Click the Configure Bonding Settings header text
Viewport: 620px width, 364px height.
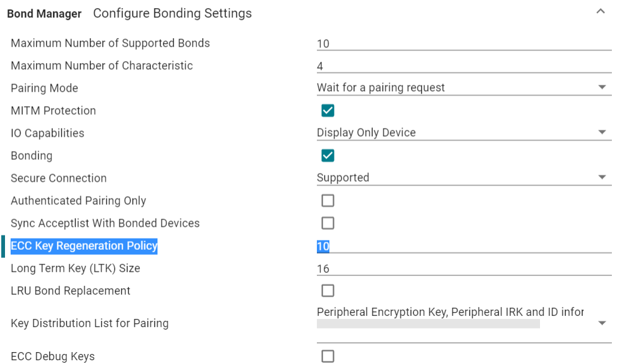[172, 13]
